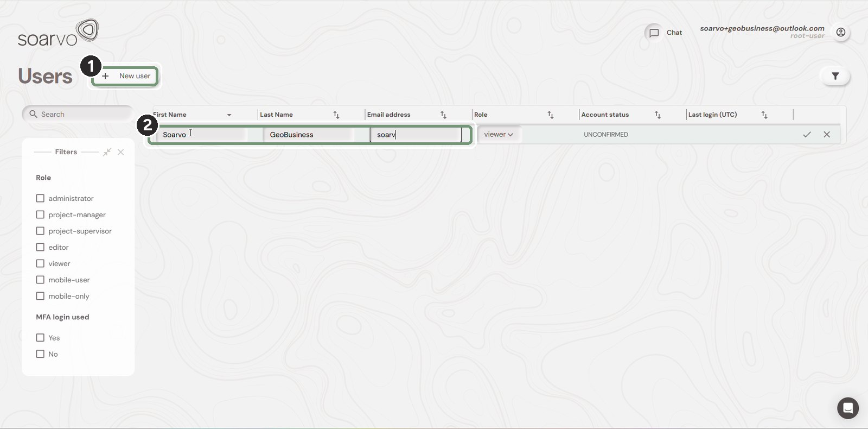Image resolution: width=868 pixels, height=429 pixels.
Task: Check the administrator role filter
Action: pyautogui.click(x=40, y=199)
